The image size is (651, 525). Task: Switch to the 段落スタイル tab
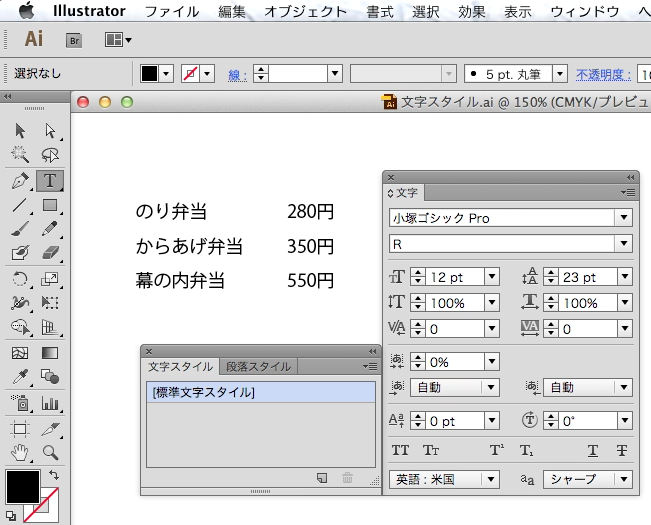[258, 367]
